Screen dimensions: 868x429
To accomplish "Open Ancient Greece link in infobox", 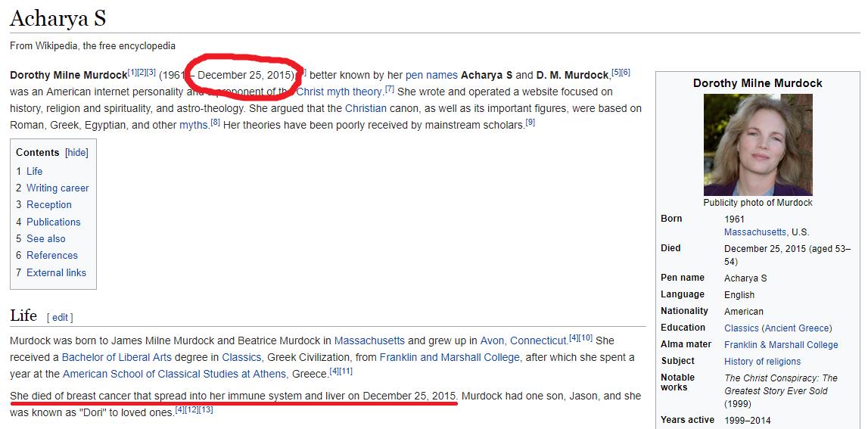I will (x=797, y=328).
